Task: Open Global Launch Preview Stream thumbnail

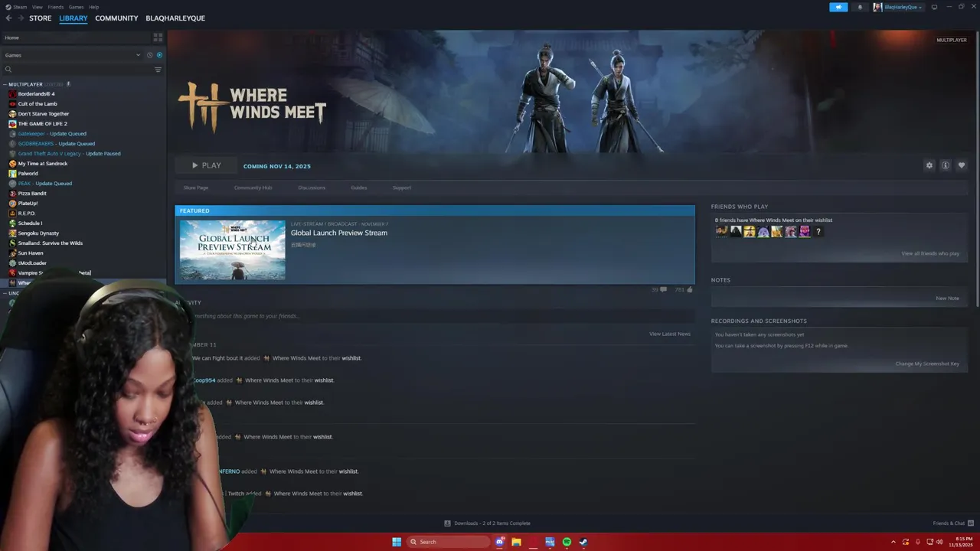Action: tap(233, 250)
